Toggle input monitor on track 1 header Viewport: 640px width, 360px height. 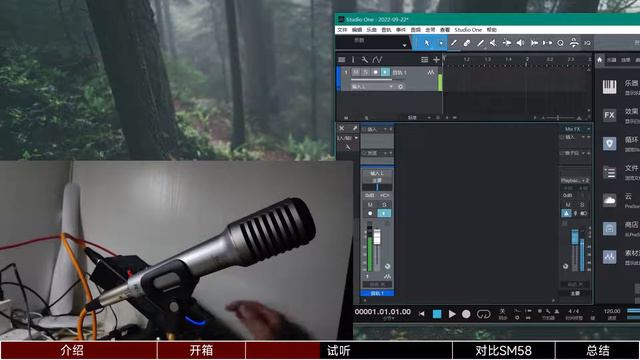pos(385,72)
